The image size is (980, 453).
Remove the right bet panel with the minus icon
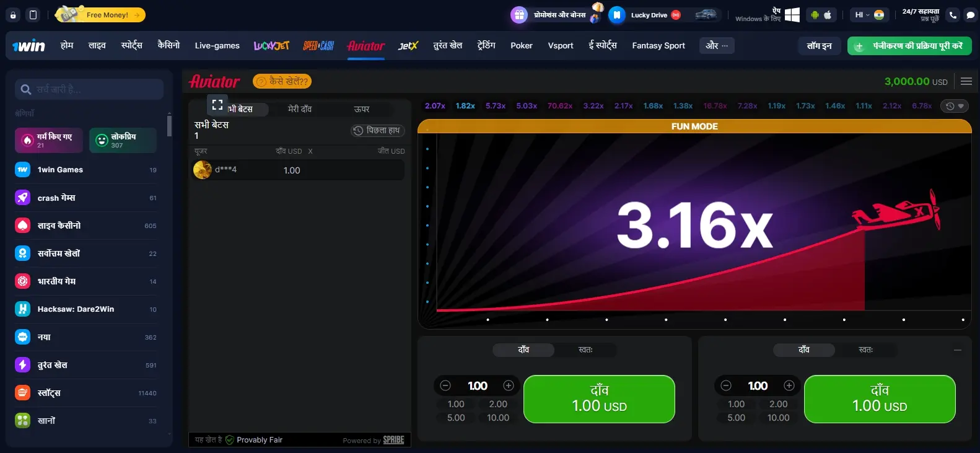pos(958,350)
